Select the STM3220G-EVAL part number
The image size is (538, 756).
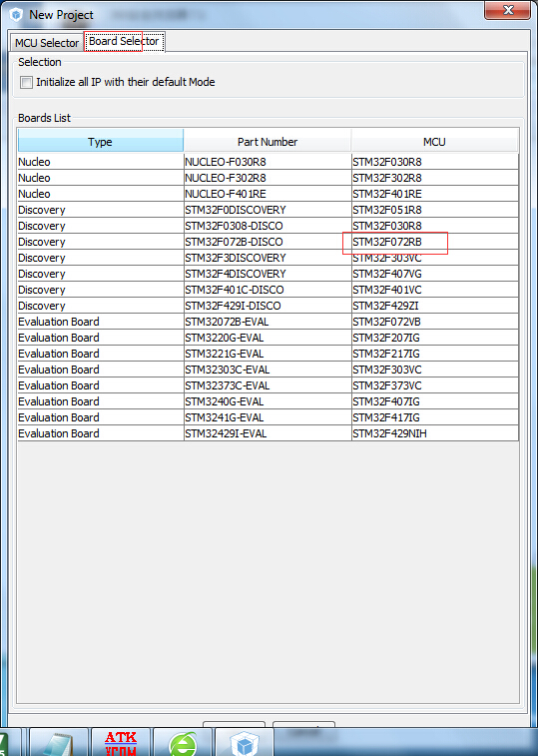[x=268, y=338]
